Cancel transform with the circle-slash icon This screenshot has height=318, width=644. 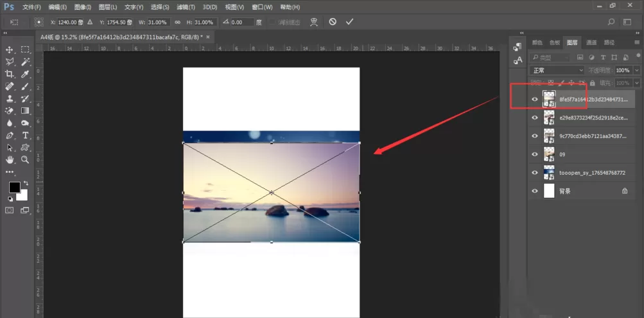(333, 22)
